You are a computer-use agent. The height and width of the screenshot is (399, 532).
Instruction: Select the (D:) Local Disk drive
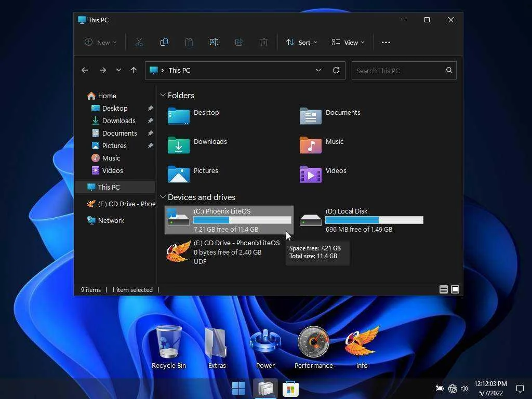pos(362,220)
